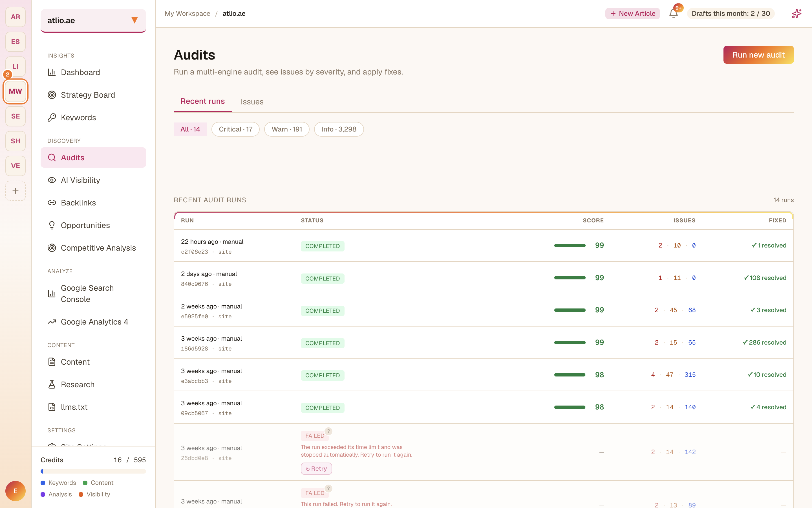
Task: Switch to the SH workspace
Action: 16,141
